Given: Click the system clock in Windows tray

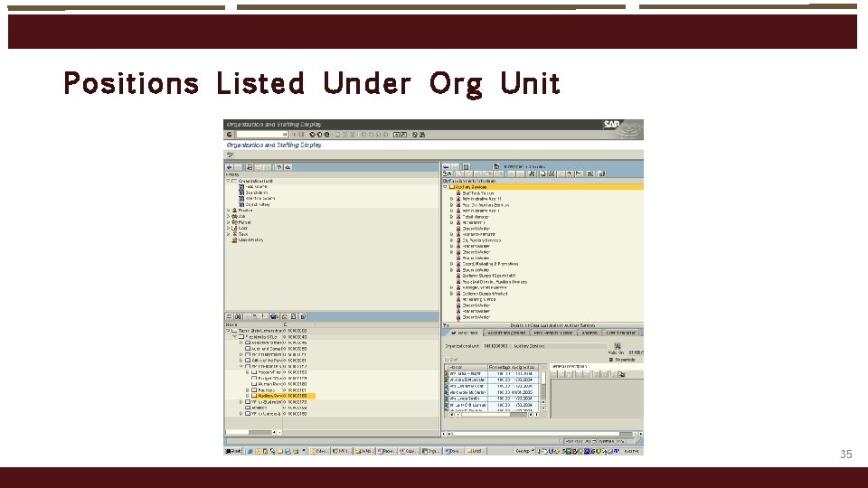Looking at the screenshot, I should tap(632, 452).
